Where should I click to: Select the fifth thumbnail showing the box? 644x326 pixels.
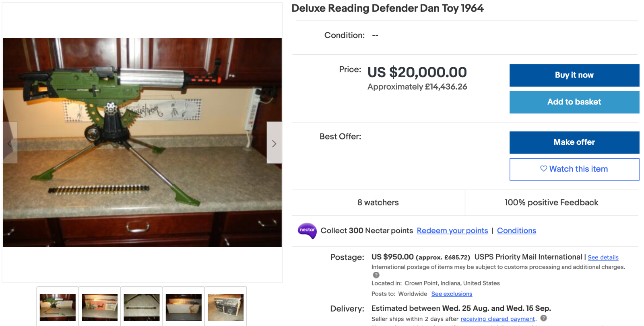pos(225,307)
